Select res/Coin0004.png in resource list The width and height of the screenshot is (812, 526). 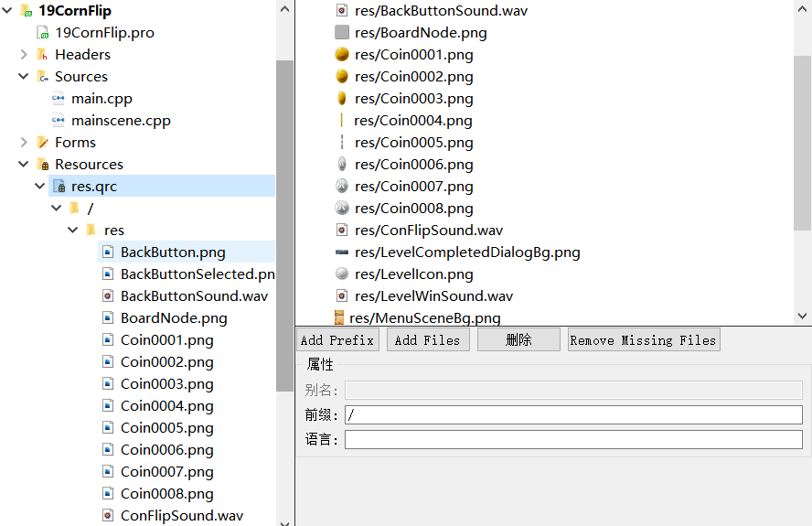coord(413,120)
